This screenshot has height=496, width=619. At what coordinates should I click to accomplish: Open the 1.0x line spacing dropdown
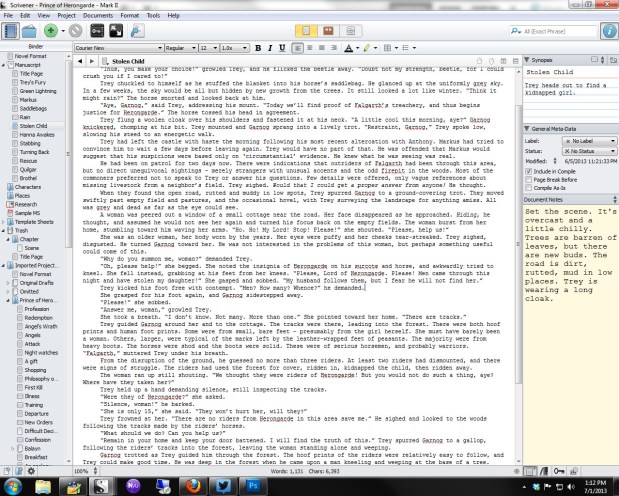234,48
